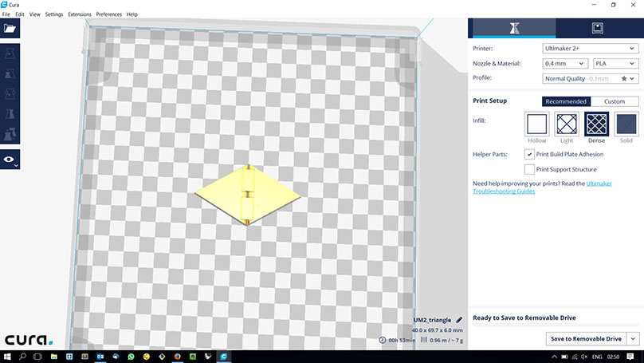Click the muted volume tray icon
This screenshot has height=363, width=644.
pos(584,357)
